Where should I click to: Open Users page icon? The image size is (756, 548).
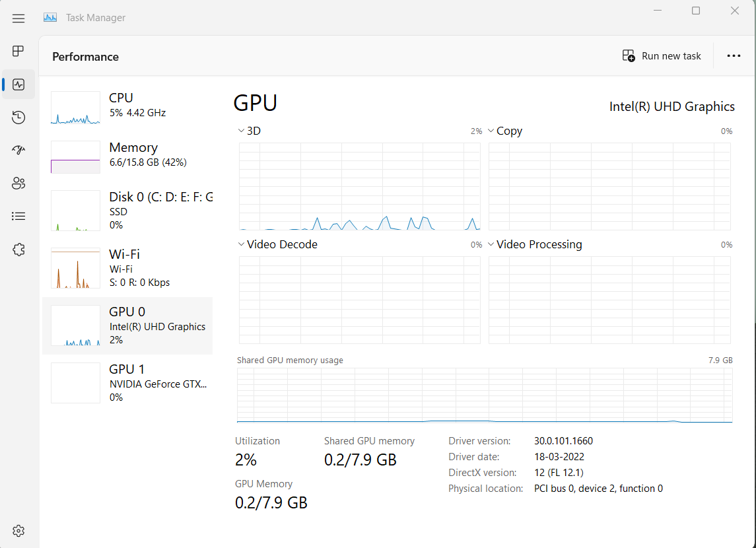[18, 183]
